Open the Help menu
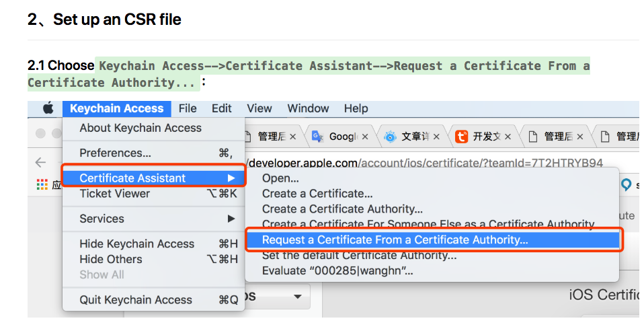Screen dimensions: 644x331 pyautogui.click(x=356, y=108)
